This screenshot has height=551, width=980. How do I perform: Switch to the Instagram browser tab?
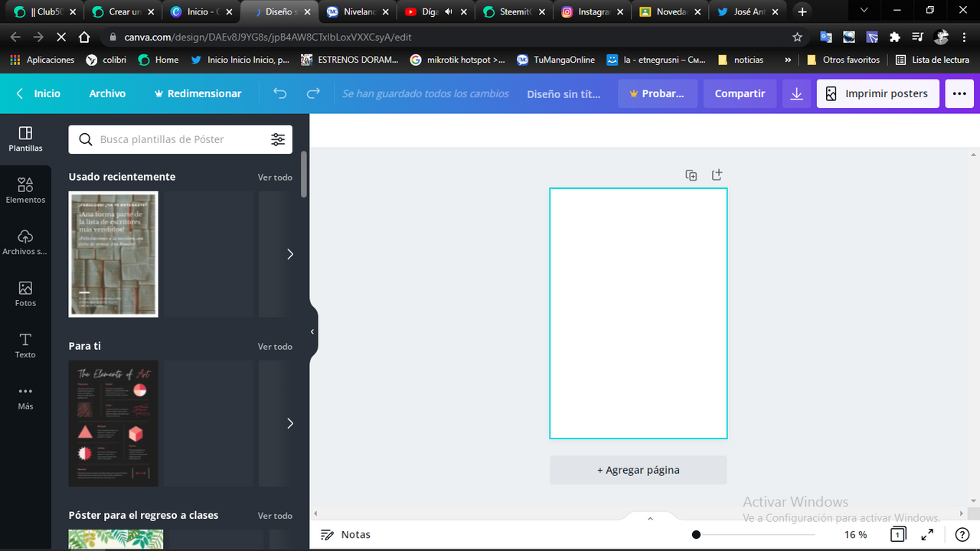592,11
